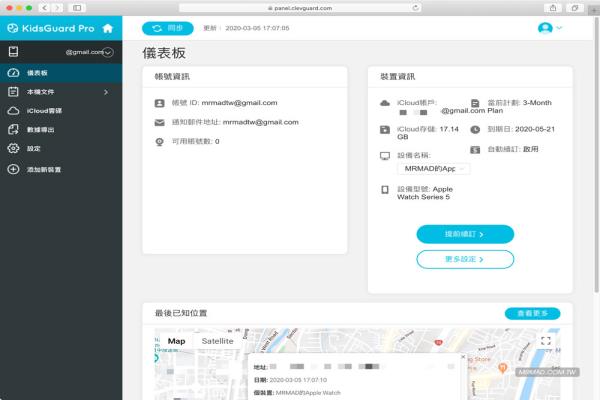Click the orange map marker pin
Image resolution: width=600 pixels, height=400 pixels.
pos(502,368)
